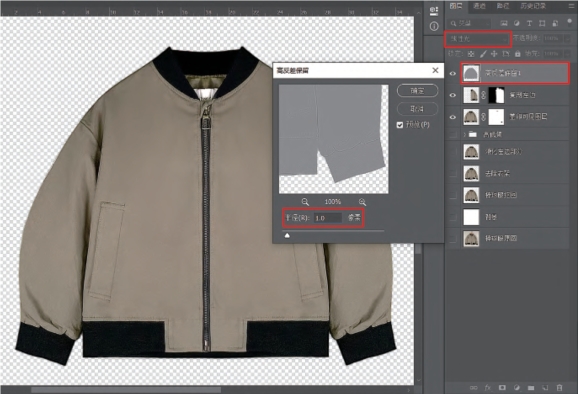
Task: Add a layer style with fx icon
Action: [x=488, y=388]
